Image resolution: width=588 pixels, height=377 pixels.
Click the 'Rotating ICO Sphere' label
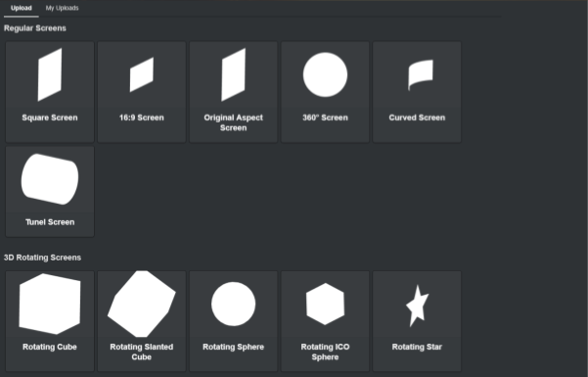pyautogui.click(x=325, y=352)
